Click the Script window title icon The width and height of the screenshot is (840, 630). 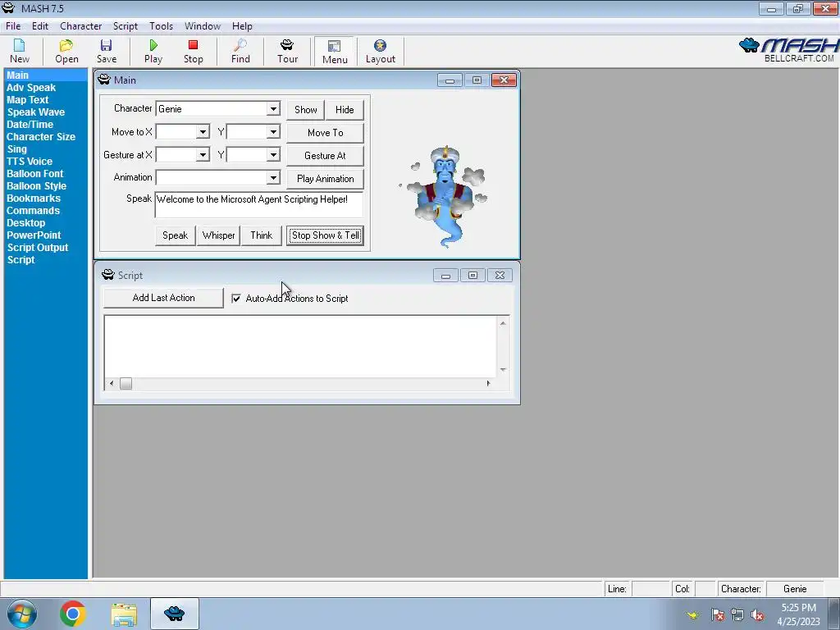tap(108, 275)
